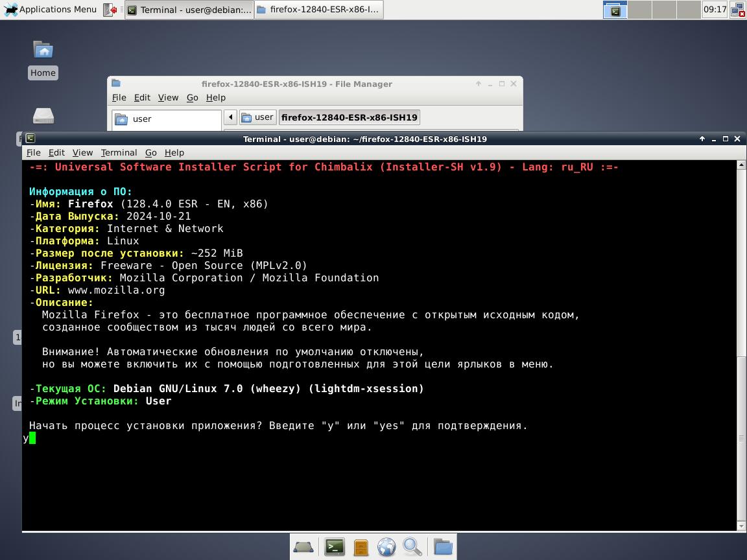
Task: Launch terminal emulator from bottom dock
Action: point(335,547)
